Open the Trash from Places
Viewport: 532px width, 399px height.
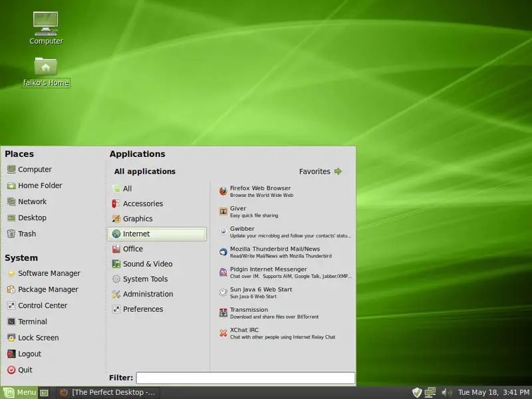tap(21, 234)
